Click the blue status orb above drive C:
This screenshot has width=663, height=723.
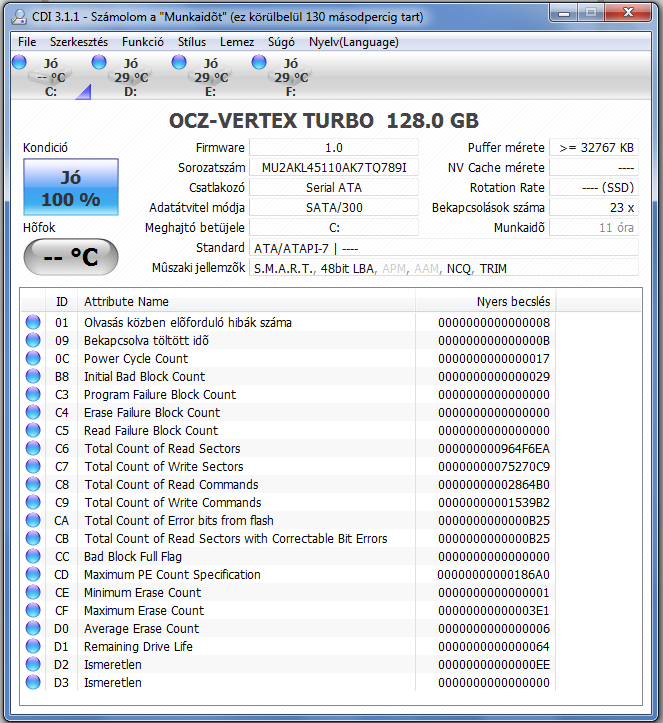19,62
